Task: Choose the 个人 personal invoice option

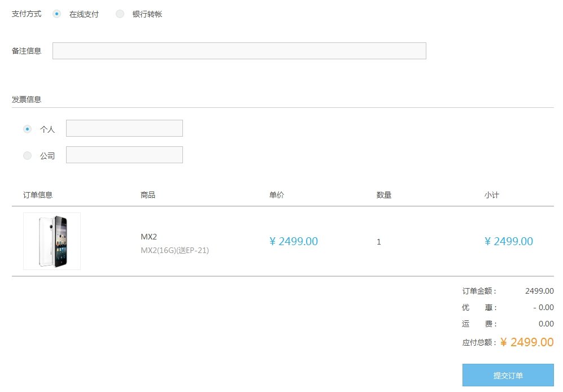Action: [x=27, y=129]
